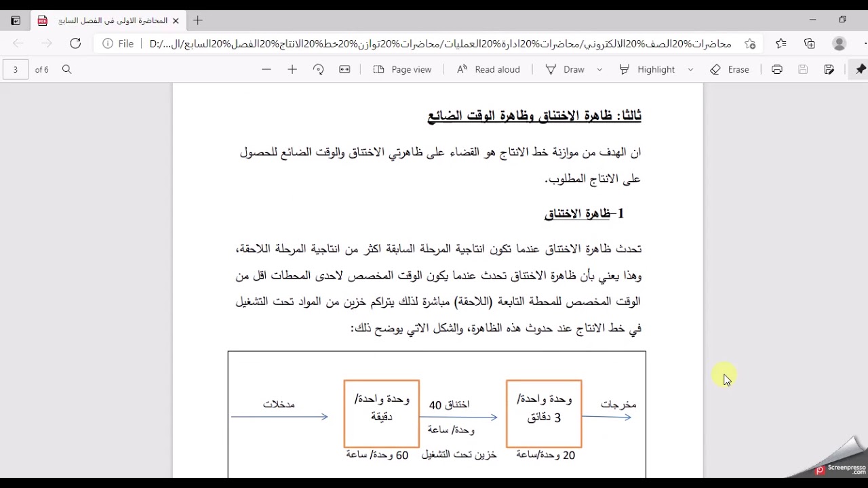868x488 pixels.
Task: Search within the PDF document
Action: (x=66, y=69)
